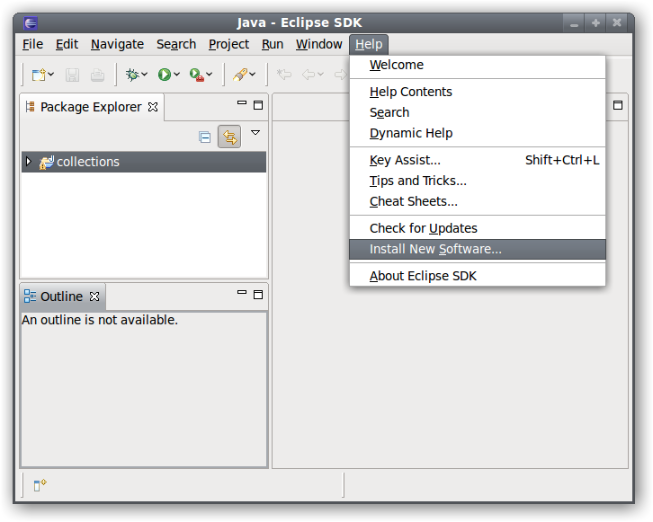Open the Search toolbar dropdown arrow
The image size is (653, 522).
pyautogui.click(x=252, y=75)
